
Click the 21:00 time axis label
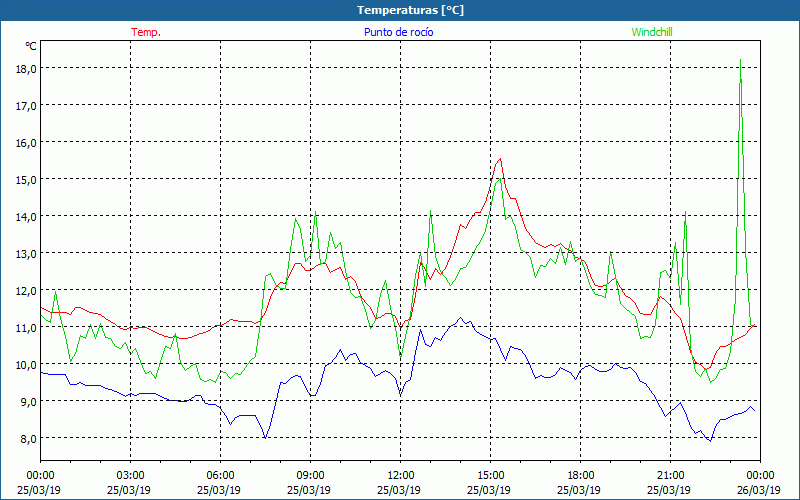click(670, 476)
